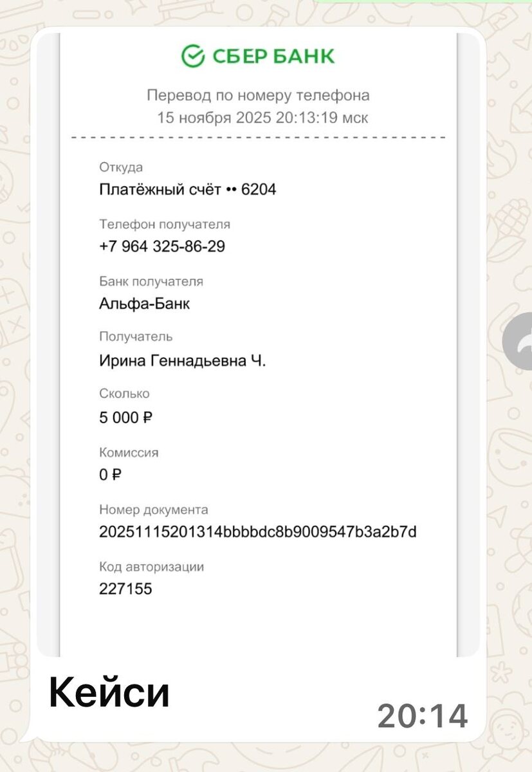Tap the СБЕР БАНК header text
Image resolution: width=532 pixels, height=772 pixels.
pyautogui.click(x=273, y=56)
